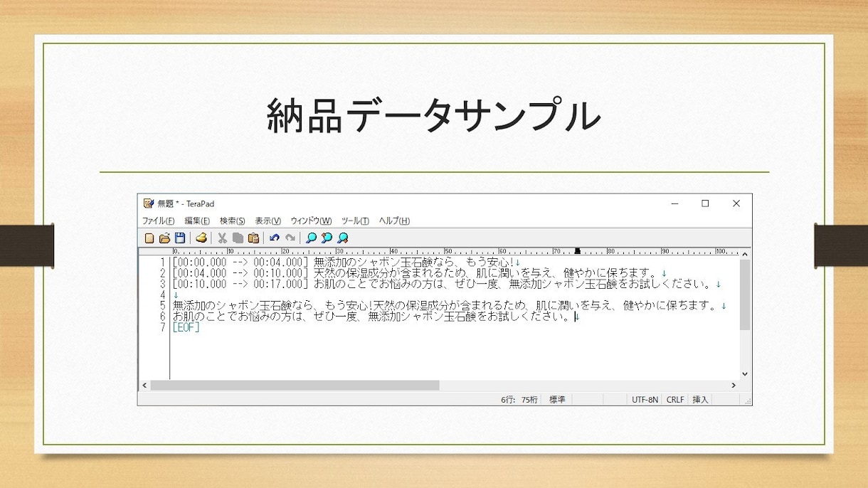Close the TeraPad window
This screenshot has width=868, height=488.
click(x=736, y=203)
